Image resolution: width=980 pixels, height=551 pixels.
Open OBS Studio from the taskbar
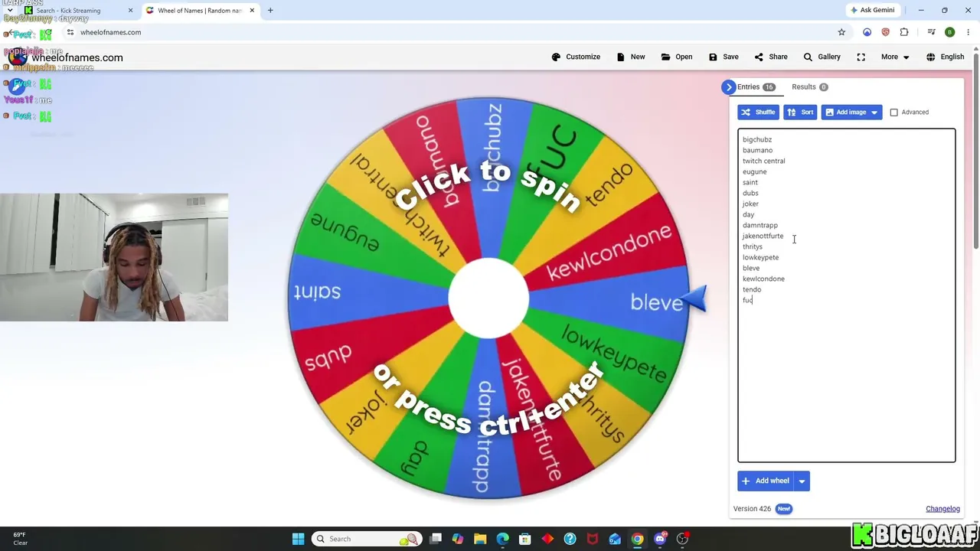pos(682,539)
